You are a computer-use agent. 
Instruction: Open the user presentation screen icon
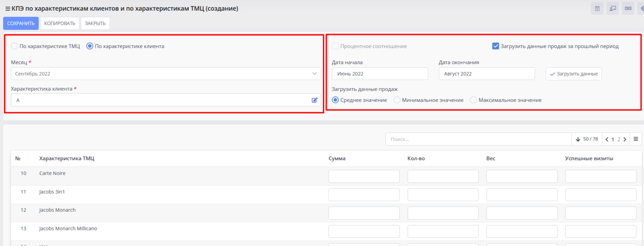(613, 8)
